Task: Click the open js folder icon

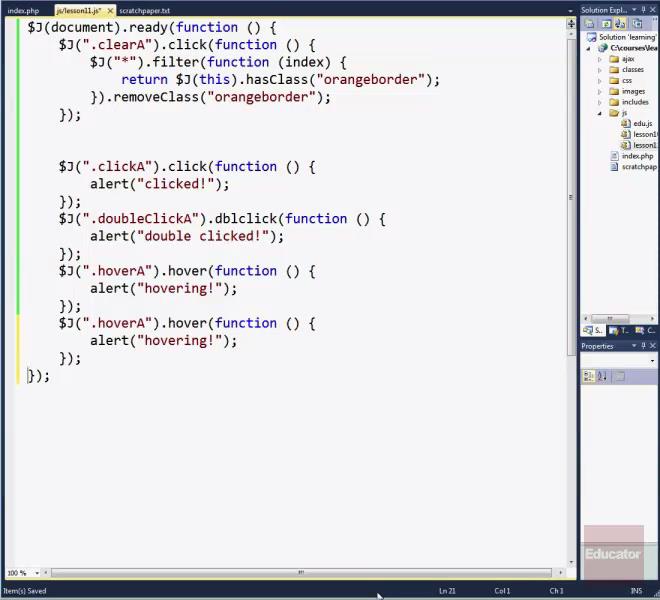Action: click(614, 113)
